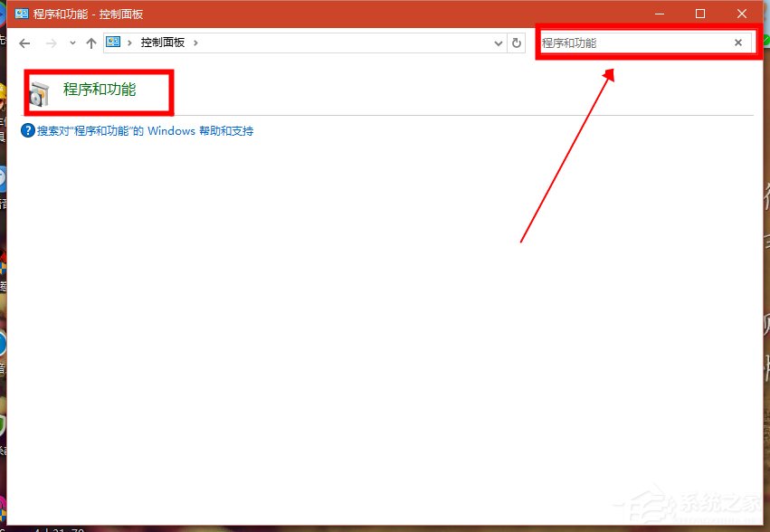Clear the search with the X icon
This screenshot has height=532, width=770.
[x=738, y=42]
